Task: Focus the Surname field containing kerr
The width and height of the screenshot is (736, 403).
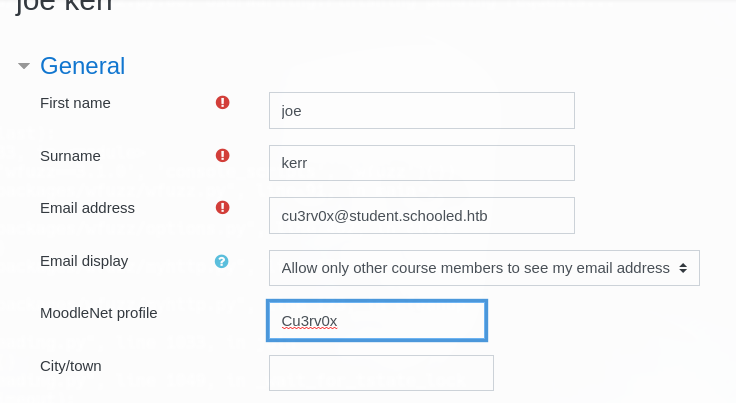Action: [422, 163]
